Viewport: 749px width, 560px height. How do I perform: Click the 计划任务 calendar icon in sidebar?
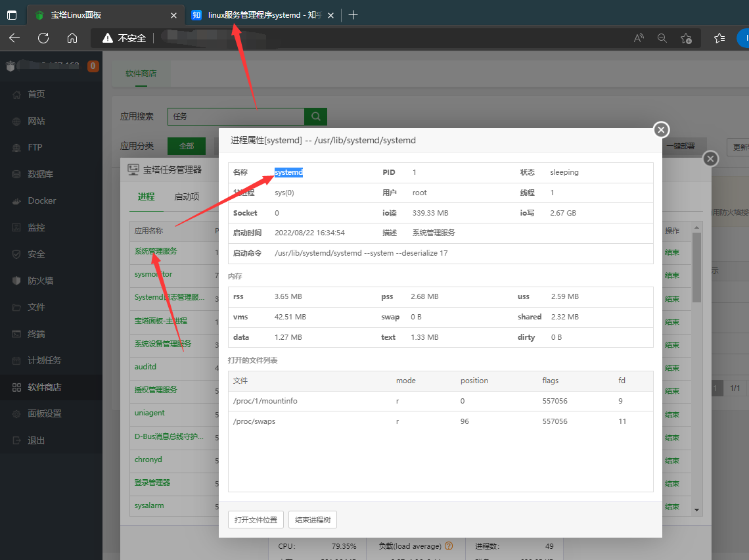tap(16, 360)
